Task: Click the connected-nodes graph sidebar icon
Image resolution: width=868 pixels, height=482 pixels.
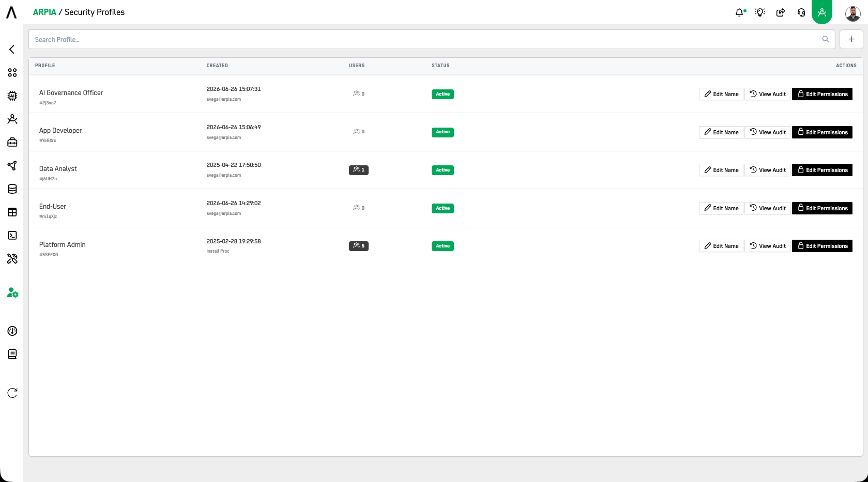Action: coord(12,165)
